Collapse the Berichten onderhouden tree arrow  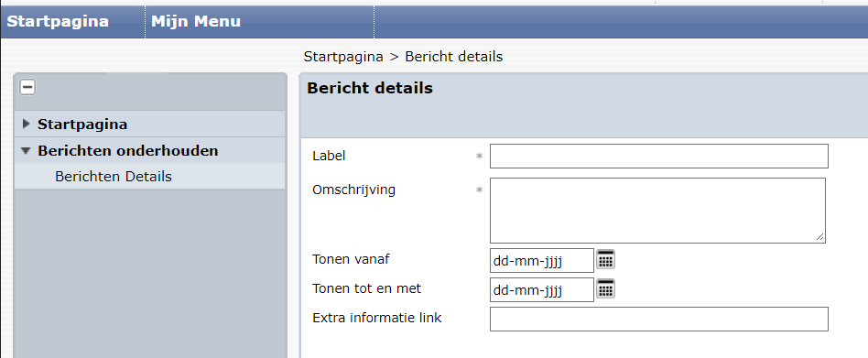pyautogui.click(x=26, y=150)
